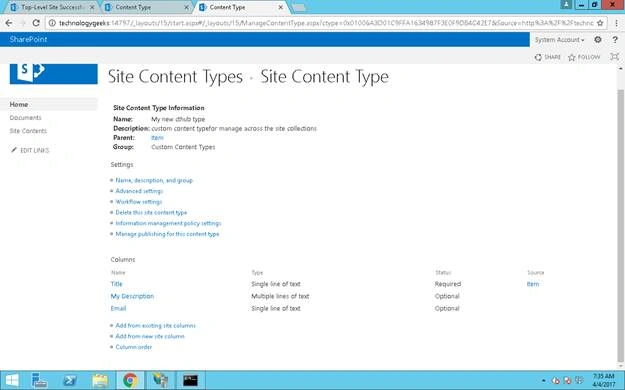Open PowerShell from the taskbar
The image size is (625, 390).
(70, 380)
